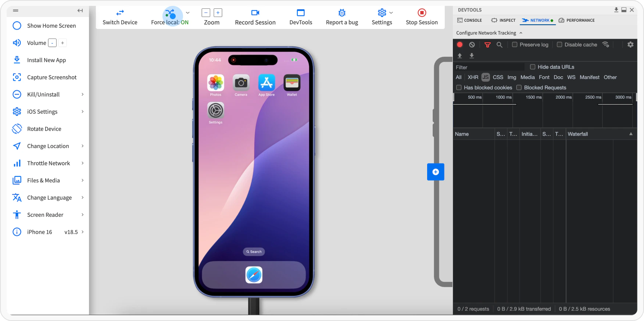Click Export HAR download icon
Image resolution: width=644 pixels, height=321 pixels.
[472, 56]
